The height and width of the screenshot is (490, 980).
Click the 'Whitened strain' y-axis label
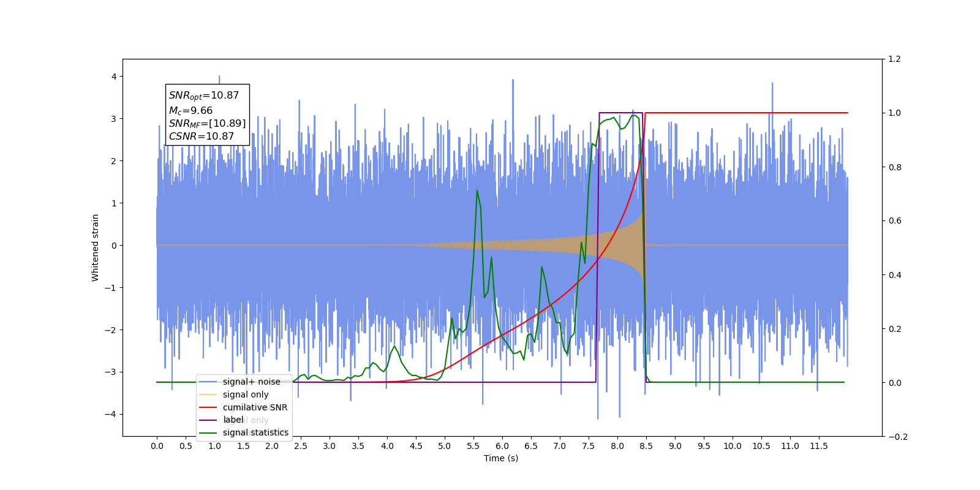[x=95, y=247]
